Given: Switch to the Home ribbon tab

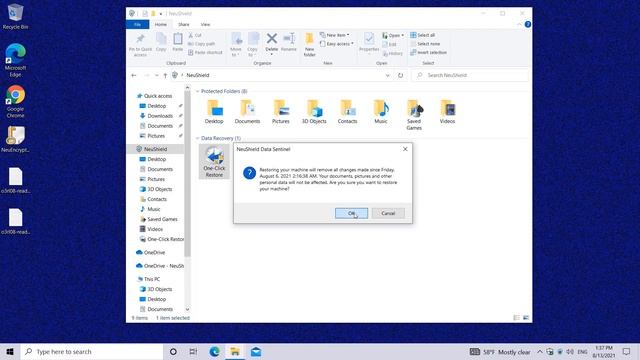Looking at the screenshot, I should pyautogui.click(x=161, y=24).
